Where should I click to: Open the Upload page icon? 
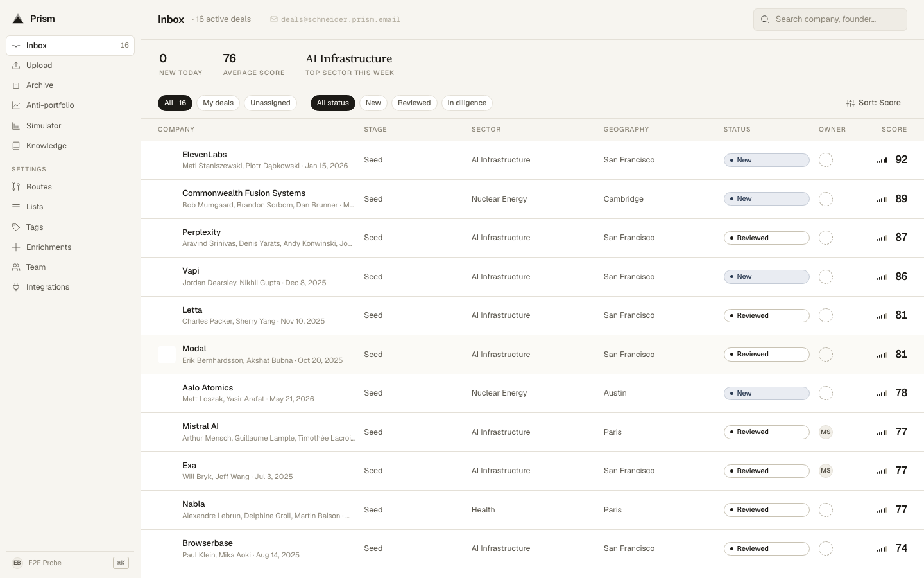[16, 66]
